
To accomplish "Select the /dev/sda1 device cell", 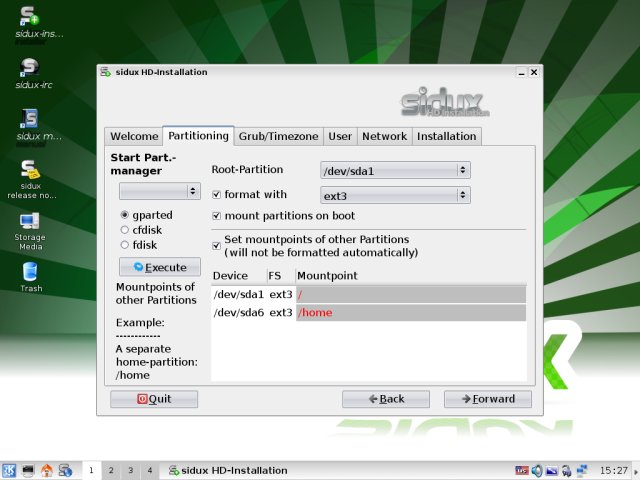I will (239, 294).
